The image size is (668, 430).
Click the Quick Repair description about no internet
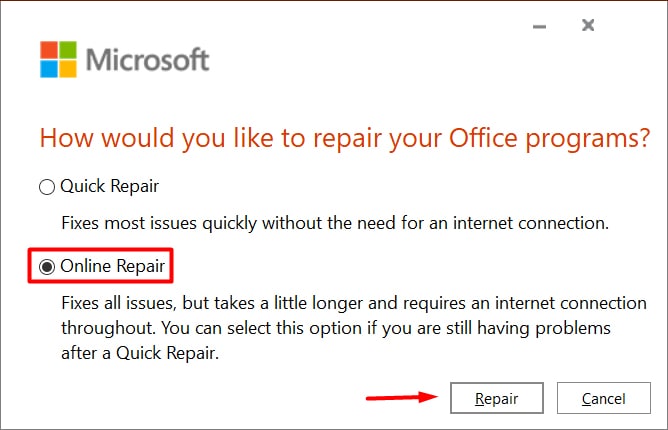(x=335, y=223)
